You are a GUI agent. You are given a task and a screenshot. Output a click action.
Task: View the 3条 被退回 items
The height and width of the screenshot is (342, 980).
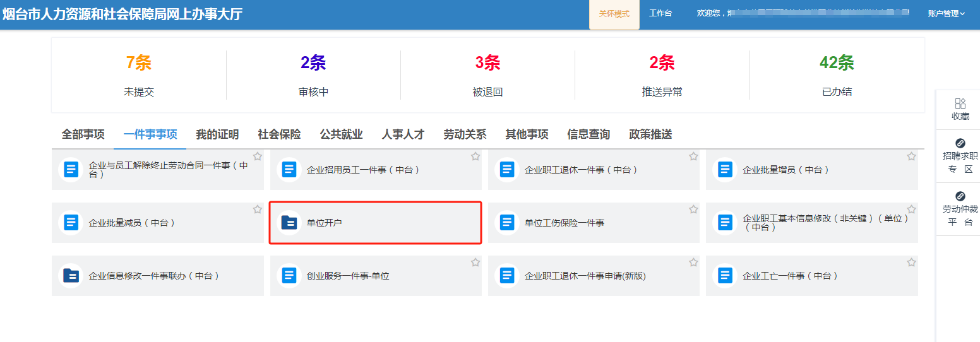[x=487, y=76]
